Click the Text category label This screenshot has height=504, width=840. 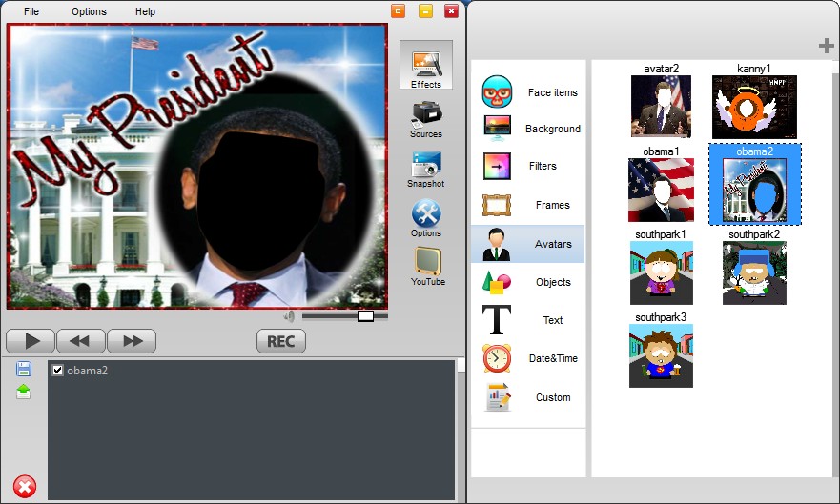coord(553,320)
